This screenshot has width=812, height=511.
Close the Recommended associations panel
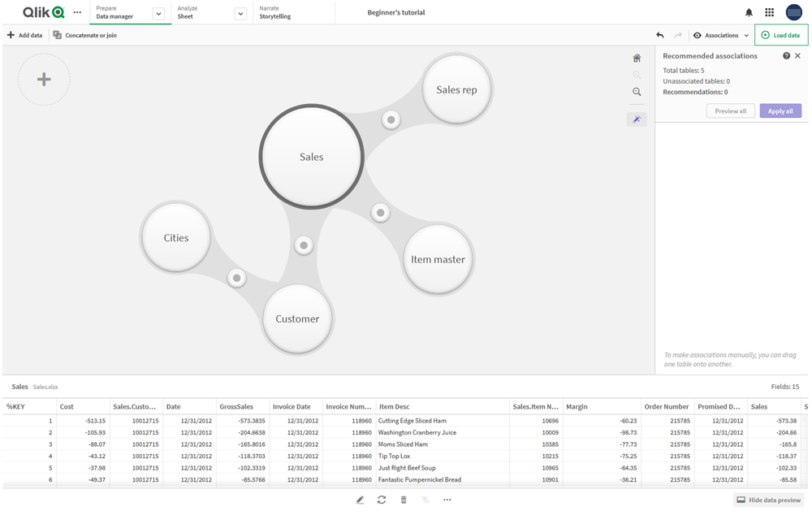(798, 56)
